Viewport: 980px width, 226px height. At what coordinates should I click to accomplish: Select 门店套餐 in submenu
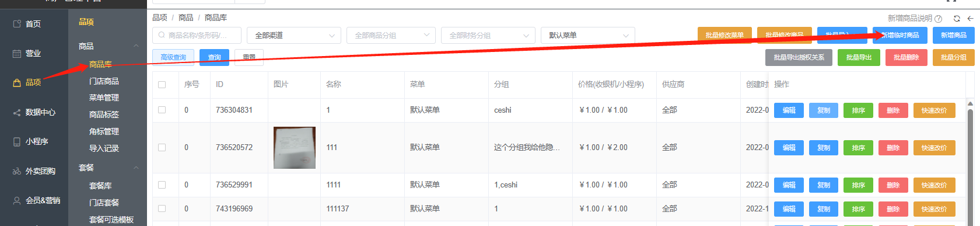104,203
